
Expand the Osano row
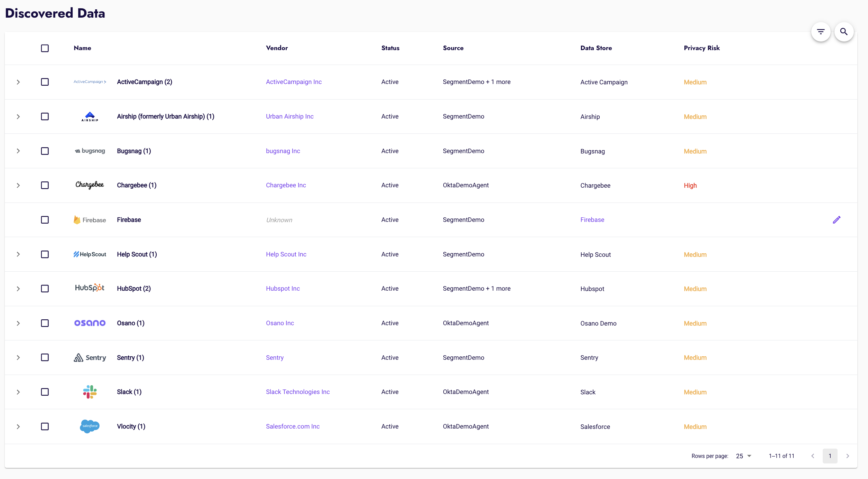click(18, 323)
